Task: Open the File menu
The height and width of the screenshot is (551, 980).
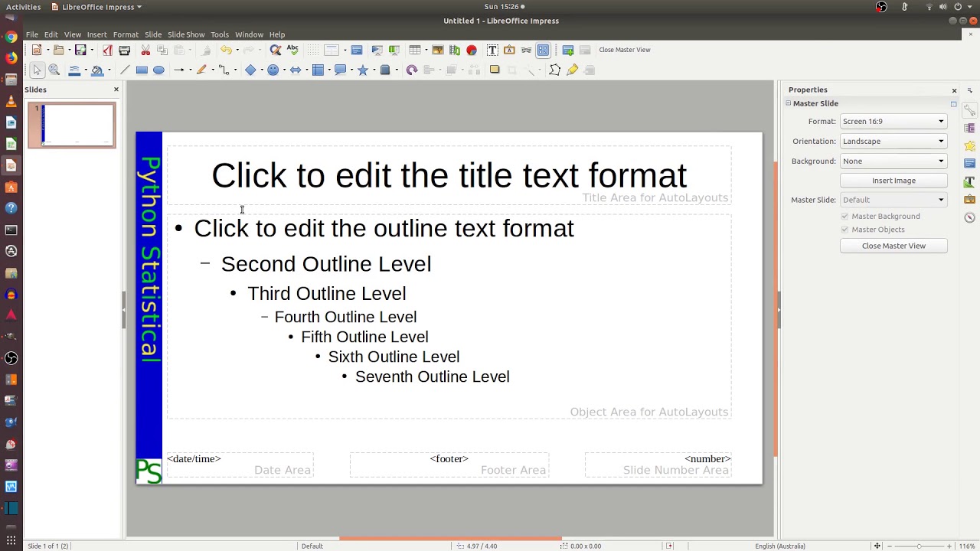Action: click(x=32, y=34)
